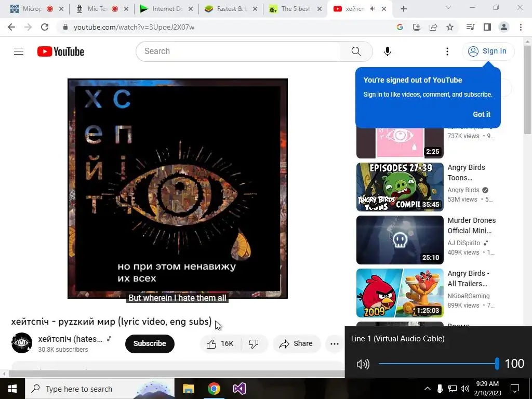This screenshot has height=399, width=532.
Task: Open the хейтспіч channel avatar
Action: pyautogui.click(x=22, y=343)
